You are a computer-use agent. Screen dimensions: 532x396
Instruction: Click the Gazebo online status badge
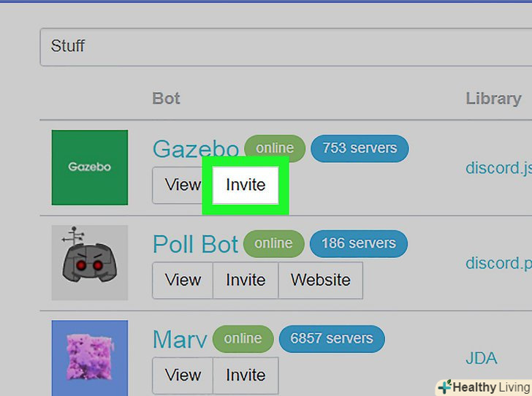[275, 148]
